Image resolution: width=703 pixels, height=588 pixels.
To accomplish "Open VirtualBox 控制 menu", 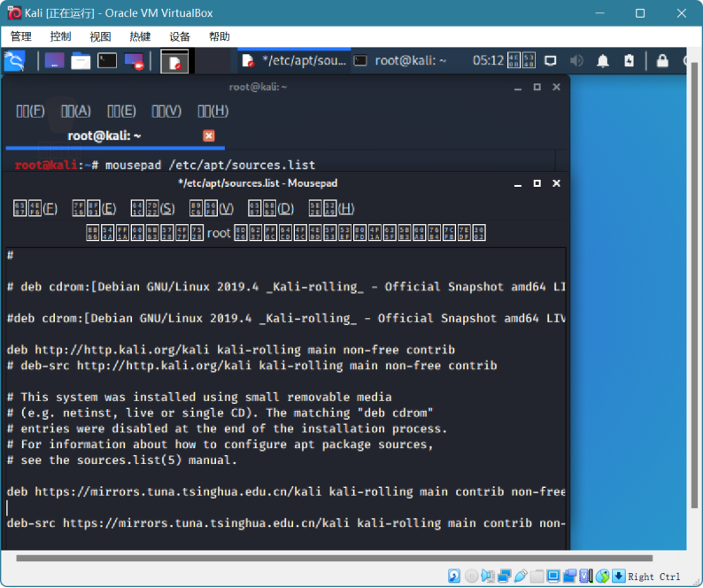I will tap(60, 36).
